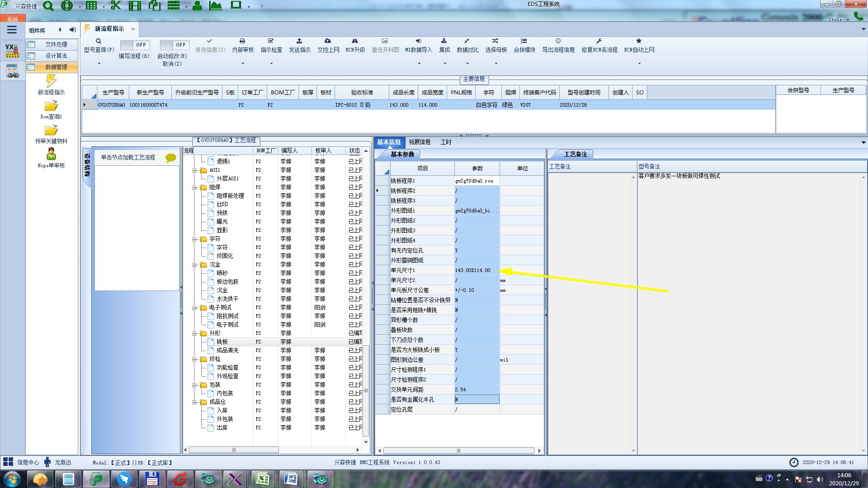
Task: Select 设计算法 in the component library
Action: pos(56,56)
